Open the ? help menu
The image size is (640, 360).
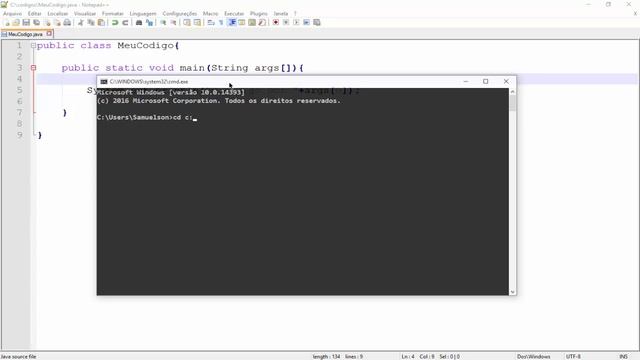[295, 13]
